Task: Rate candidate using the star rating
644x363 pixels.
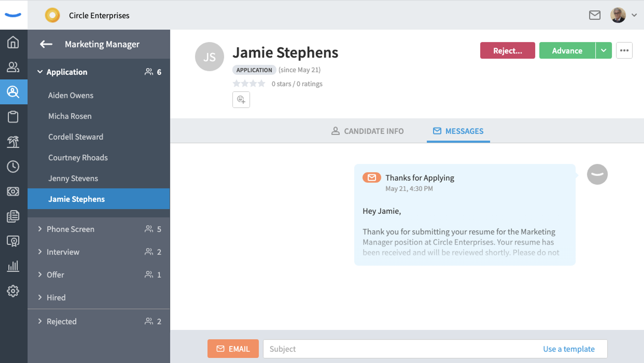Action: tap(249, 84)
